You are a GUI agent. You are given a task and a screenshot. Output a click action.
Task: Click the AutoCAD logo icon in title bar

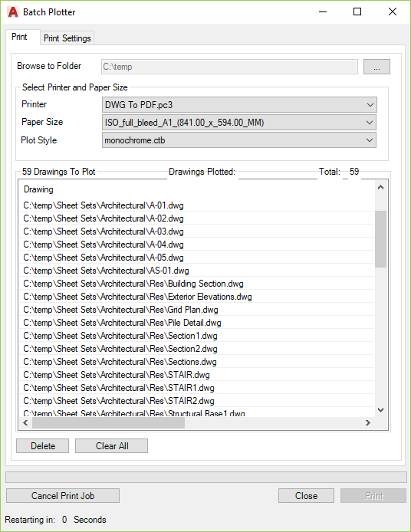click(x=12, y=11)
